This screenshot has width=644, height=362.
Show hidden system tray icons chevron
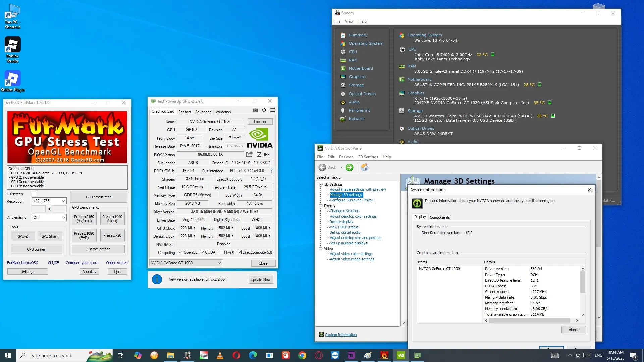(x=570, y=355)
